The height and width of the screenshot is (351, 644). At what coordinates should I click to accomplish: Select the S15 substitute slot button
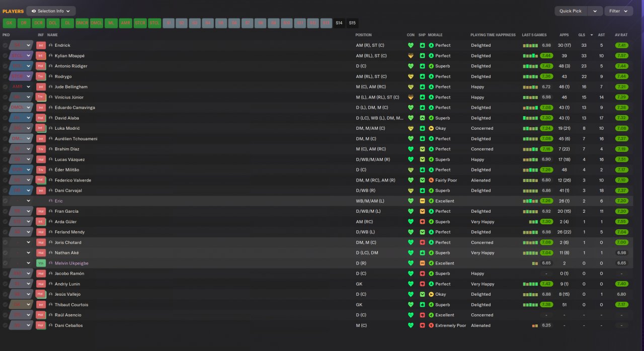tap(352, 23)
